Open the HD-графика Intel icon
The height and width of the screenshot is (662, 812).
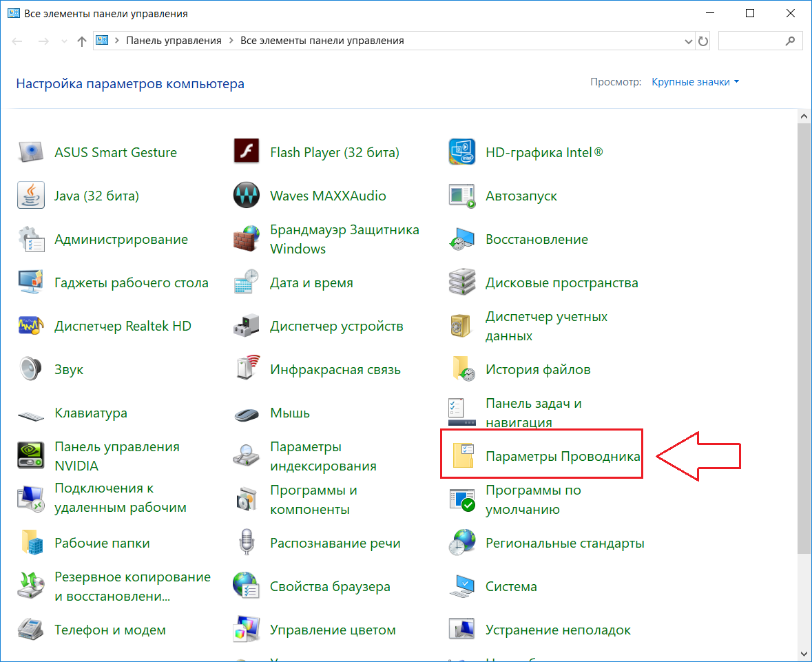pos(462,152)
